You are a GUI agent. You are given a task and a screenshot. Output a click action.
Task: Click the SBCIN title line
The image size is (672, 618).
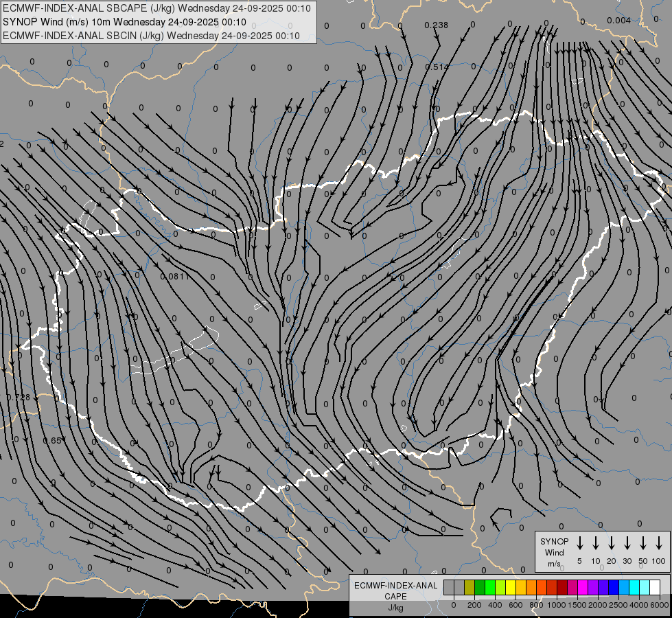(x=151, y=36)
